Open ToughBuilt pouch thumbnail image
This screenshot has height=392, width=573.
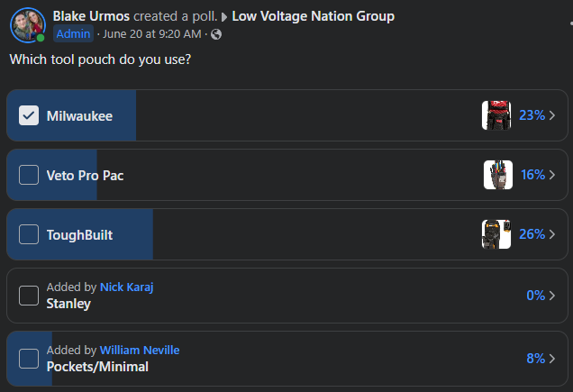[x=496, y=234]
